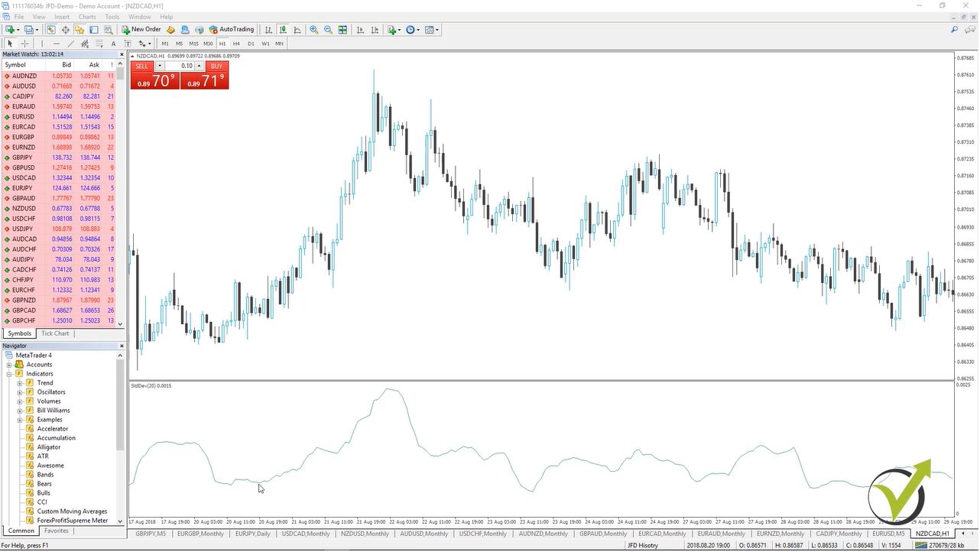Viewport: 980px width, 552px height.
Task: Click the tile windows icon
Action: click(342, 30)
